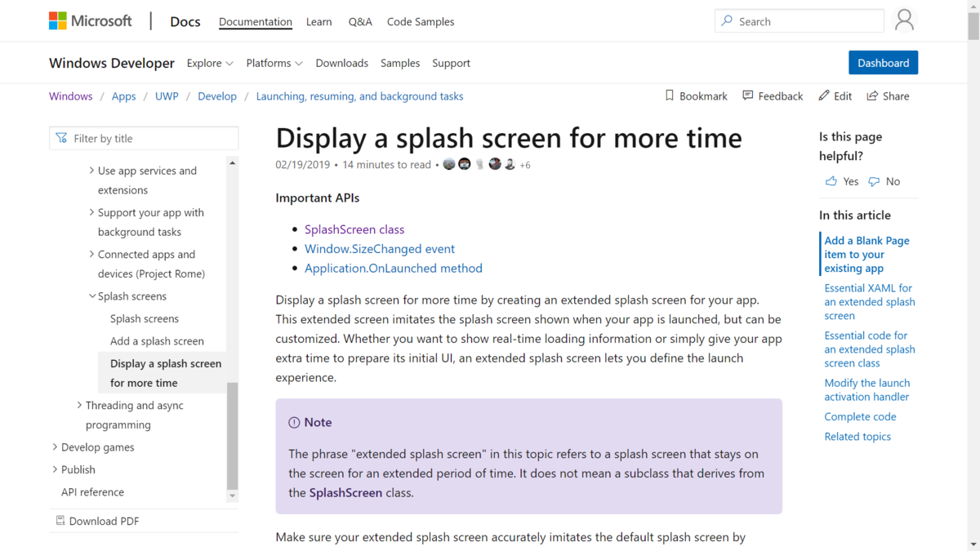This screenshot has height=551, width=980.
Task: Click the filter funnel icon
Action: click(61, 138)
